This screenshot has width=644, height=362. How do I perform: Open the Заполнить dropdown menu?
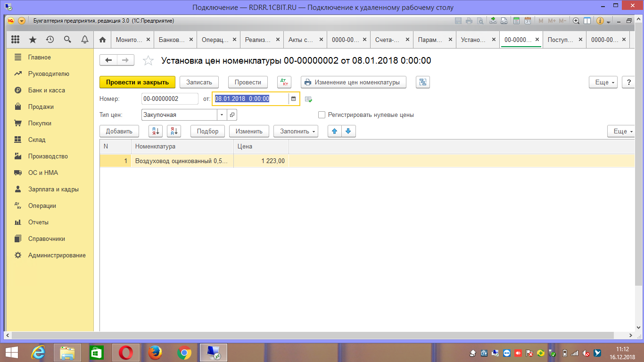(x=296, y=131)
